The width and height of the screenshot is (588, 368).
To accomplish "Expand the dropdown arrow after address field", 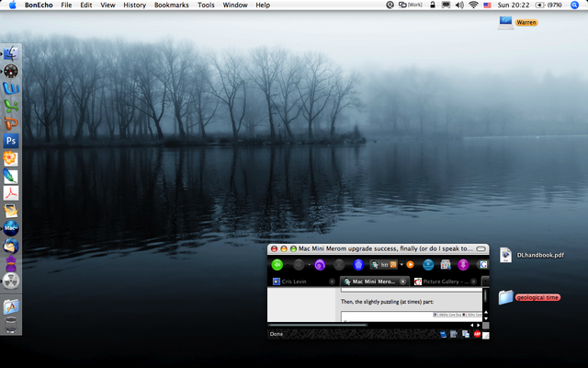I will pyautogui.click(x=401, y=265).
